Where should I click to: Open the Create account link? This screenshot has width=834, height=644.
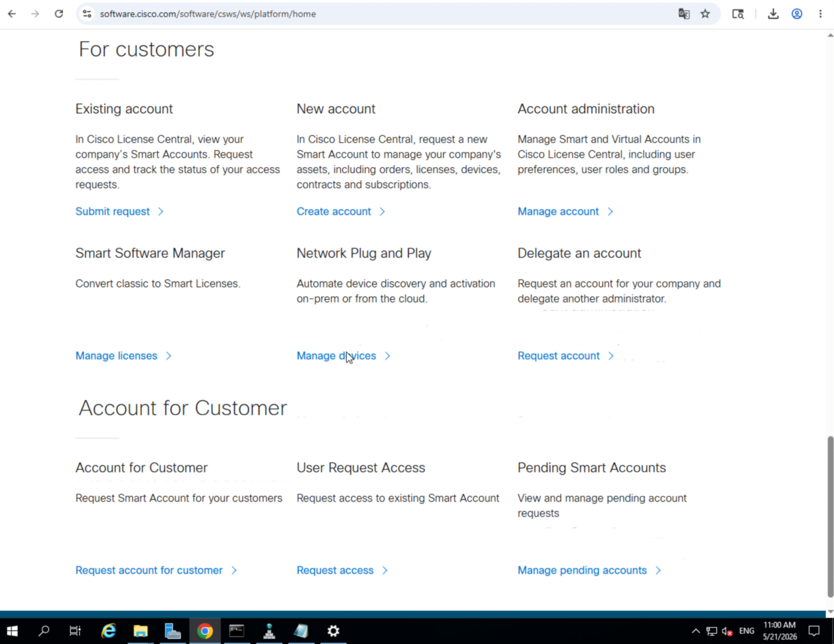click(x=334, y=212)
